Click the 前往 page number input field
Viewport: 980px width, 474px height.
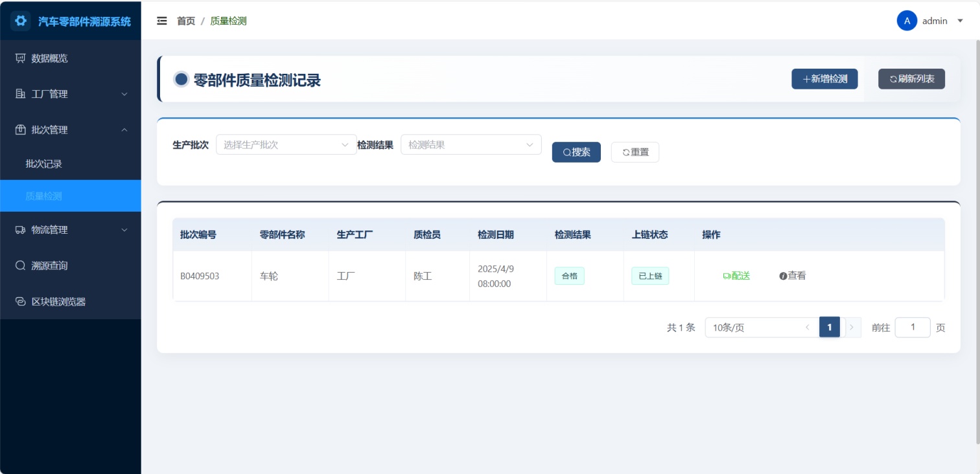point(912,328)
